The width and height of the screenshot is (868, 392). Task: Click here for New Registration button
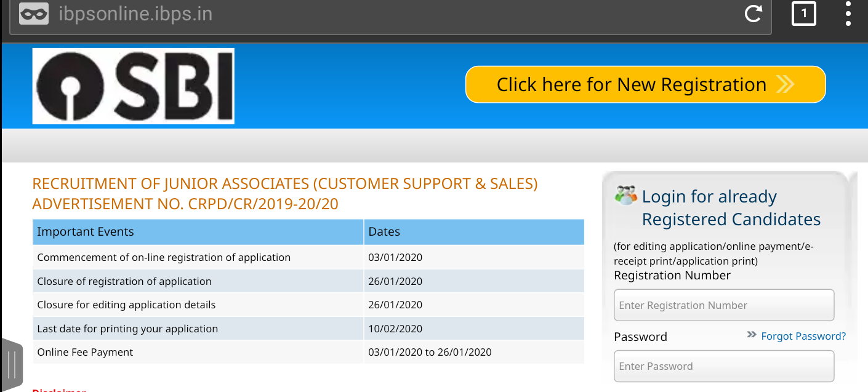645,84
